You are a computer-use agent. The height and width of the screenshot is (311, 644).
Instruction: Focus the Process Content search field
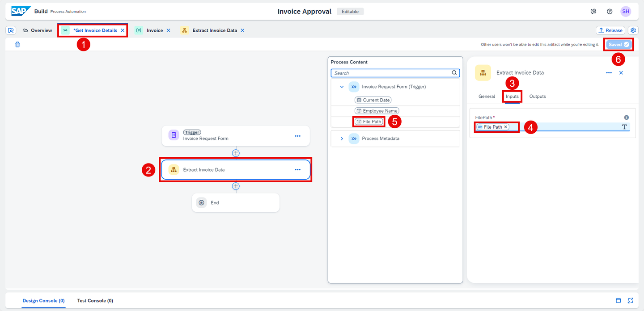coord(395,73)
